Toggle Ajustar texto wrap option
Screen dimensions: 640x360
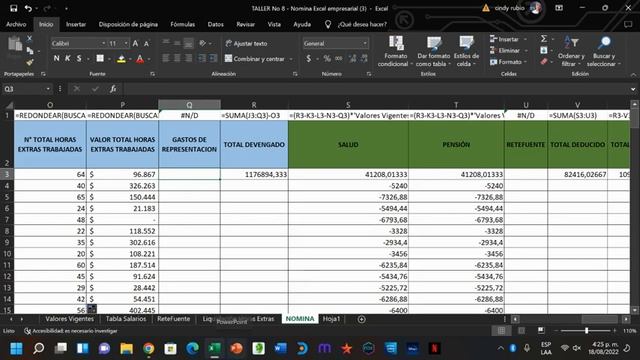coord(247,43)
